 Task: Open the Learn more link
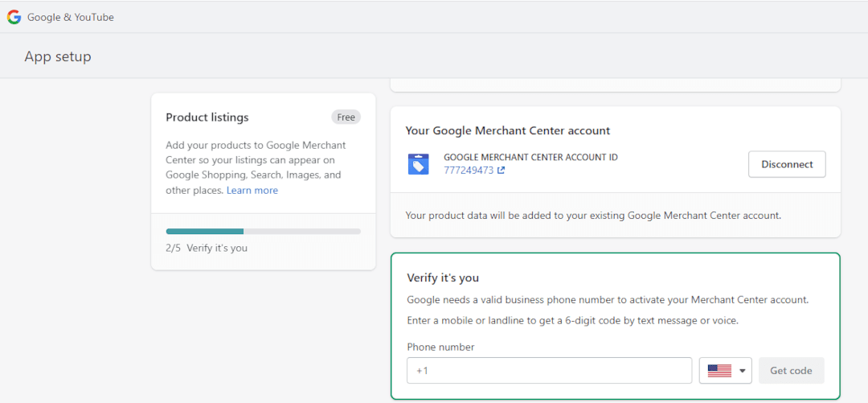[x=252, y=191]
